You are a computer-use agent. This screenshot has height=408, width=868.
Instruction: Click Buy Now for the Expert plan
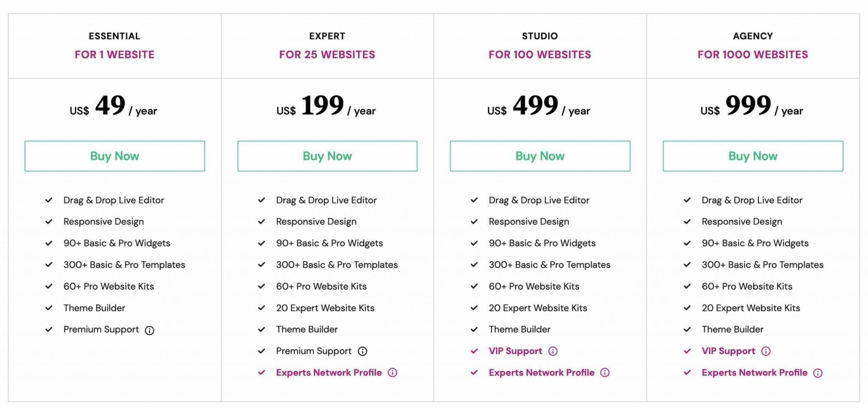327,156
